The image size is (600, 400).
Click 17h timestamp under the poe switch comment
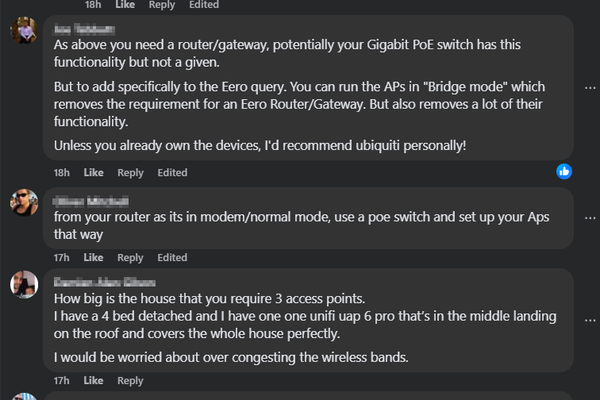[61, 258]
